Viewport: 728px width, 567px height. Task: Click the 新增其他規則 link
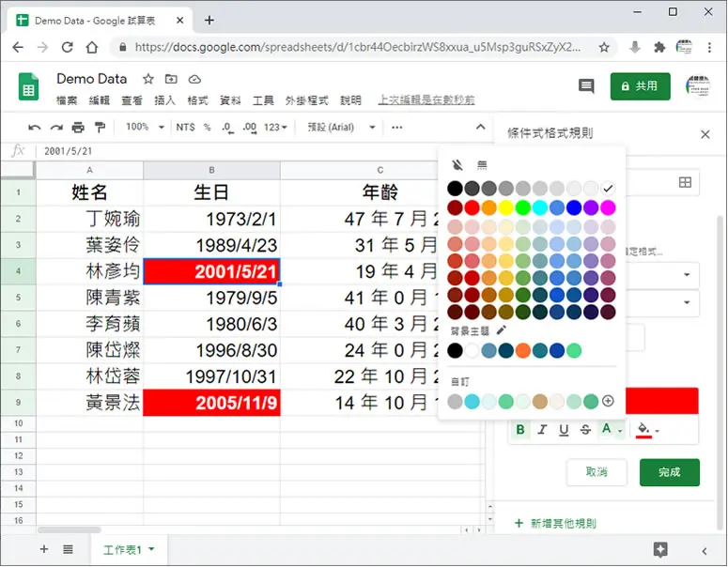555,524
